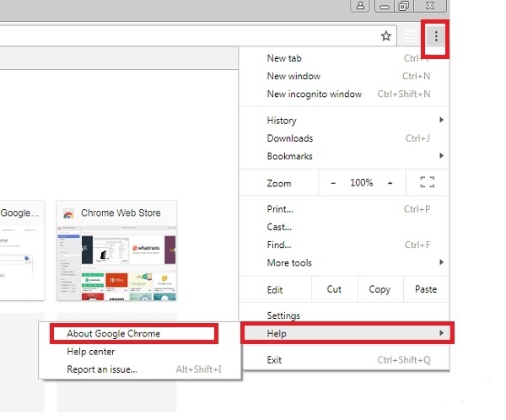The width and height of the screenshot is (506, 420).
Task: Choose Exit from the Chrome menu
Action: (x=344, y=359)
